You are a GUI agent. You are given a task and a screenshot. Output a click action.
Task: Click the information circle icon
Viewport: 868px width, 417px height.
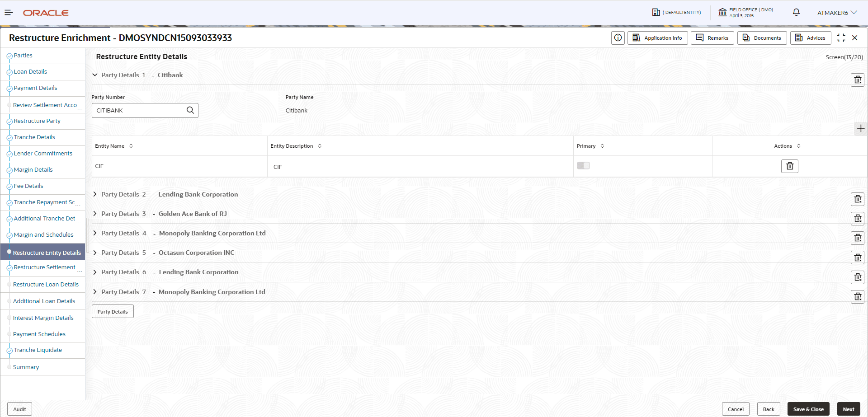tap(618, 38)
